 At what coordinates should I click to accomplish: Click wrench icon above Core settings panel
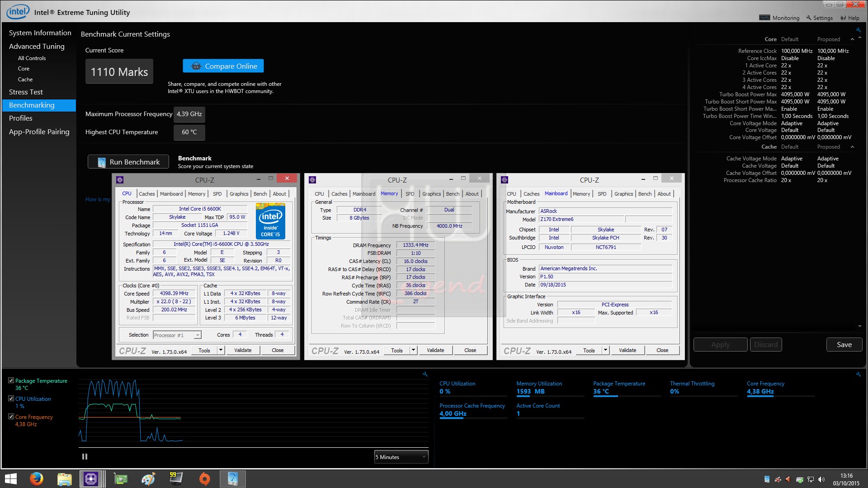(x=859, y=30)
